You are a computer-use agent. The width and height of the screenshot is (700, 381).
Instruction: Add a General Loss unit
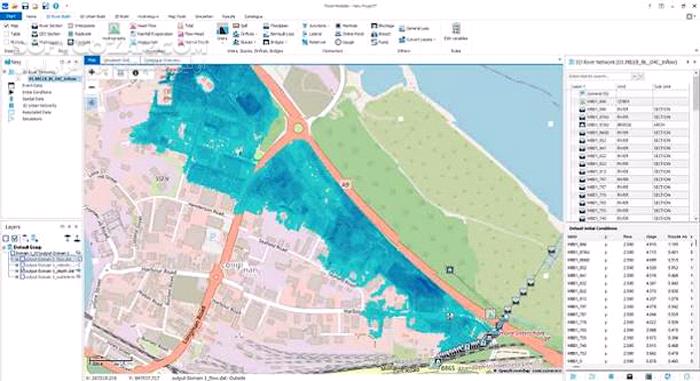click(x=414, y=28)
